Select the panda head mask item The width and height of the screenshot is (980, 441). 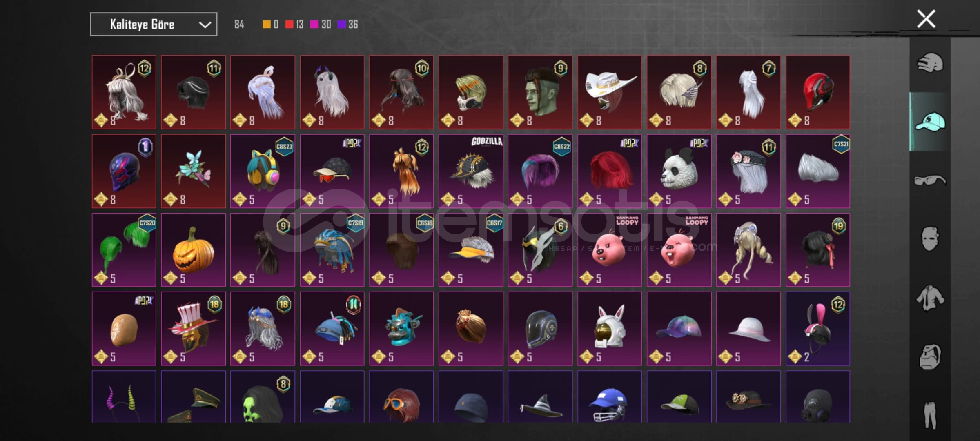click(x=679, y=171)
